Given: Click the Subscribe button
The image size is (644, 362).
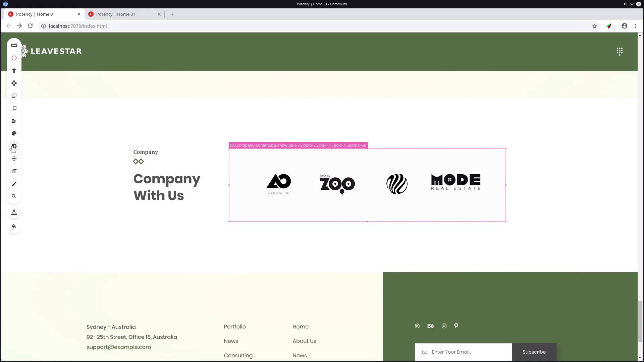Looking at the screenshot, I should pyautogui.click(x=534, y=352).
